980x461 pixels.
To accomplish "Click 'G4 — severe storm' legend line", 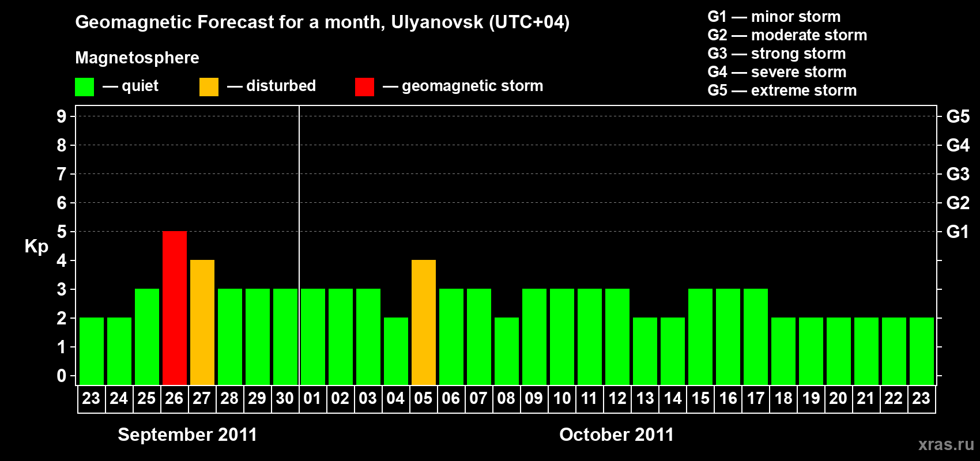I will [777, 72].
